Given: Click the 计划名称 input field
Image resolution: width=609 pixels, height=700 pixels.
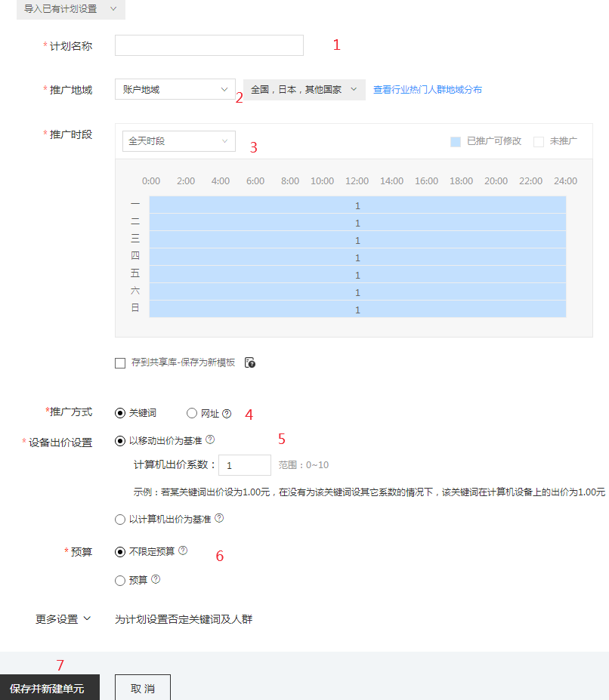Looking at the screenshot, I should (x=208, y=45).
